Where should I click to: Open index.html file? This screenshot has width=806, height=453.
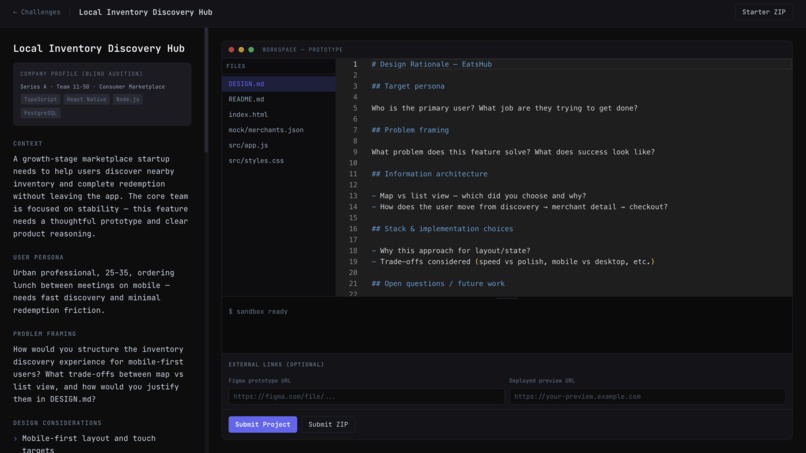[279, 115]
